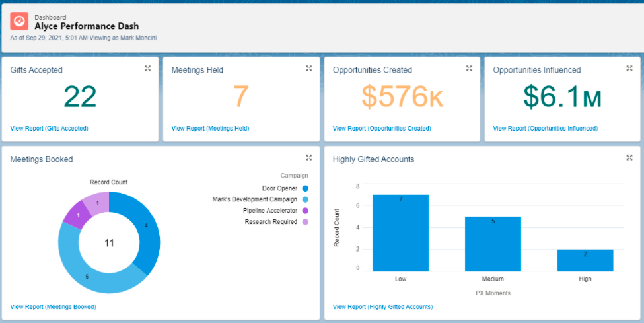
Task: Click the Meetings Booked card title
Action: pos(42,159)
